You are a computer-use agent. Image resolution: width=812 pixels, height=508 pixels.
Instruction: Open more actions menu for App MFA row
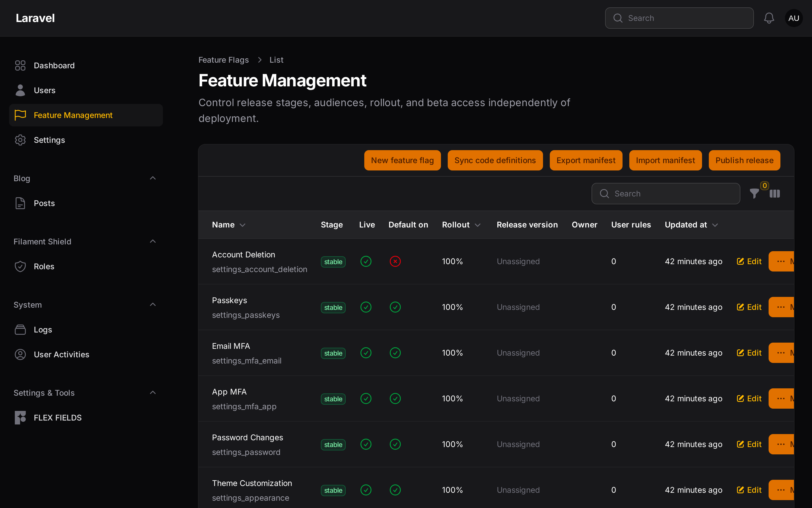click(781, 398)
